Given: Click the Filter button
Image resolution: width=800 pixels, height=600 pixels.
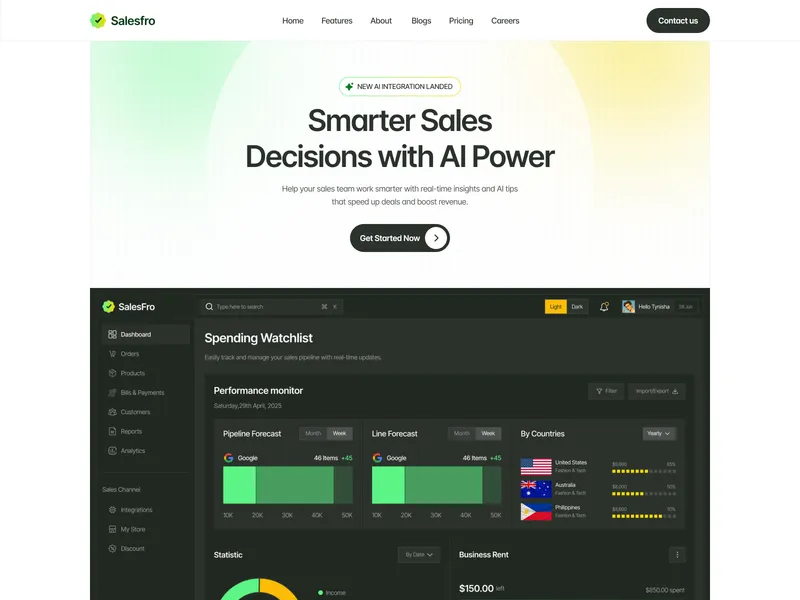Looking at the screenshot, I should tap(606, 391).
